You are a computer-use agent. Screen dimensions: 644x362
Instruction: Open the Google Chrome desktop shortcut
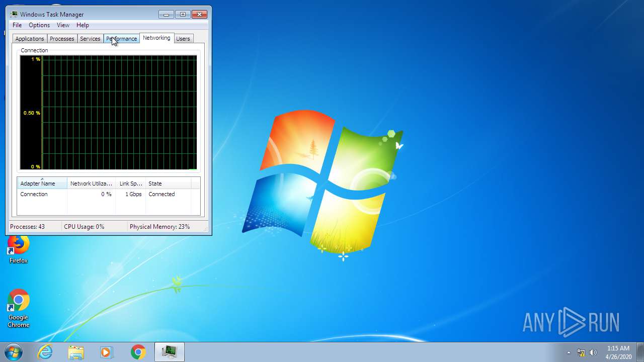coord(19,309)
